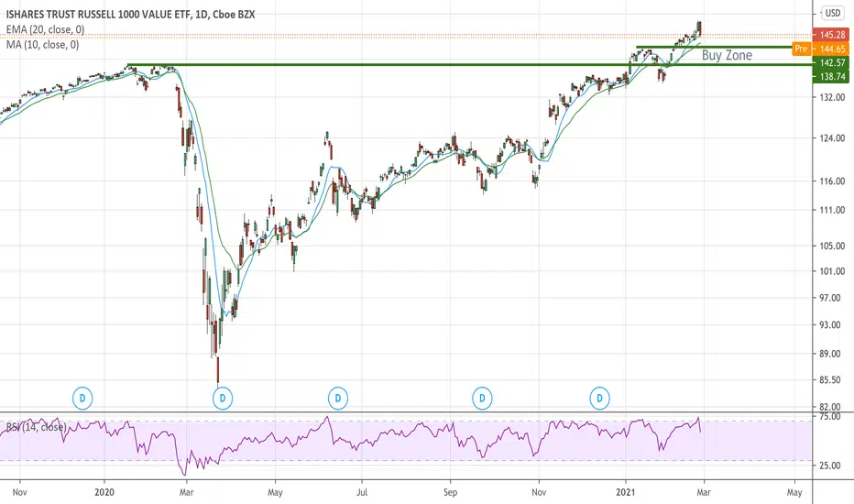854x504 pixels.
Task: Click the 82.00 price axis label
Action: pos(832,407)
